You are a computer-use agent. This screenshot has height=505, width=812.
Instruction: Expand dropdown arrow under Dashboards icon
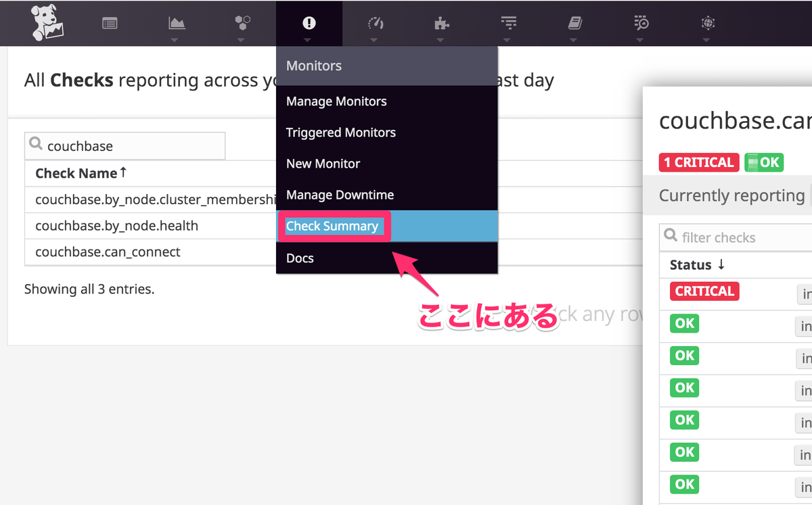pos(175,40)
